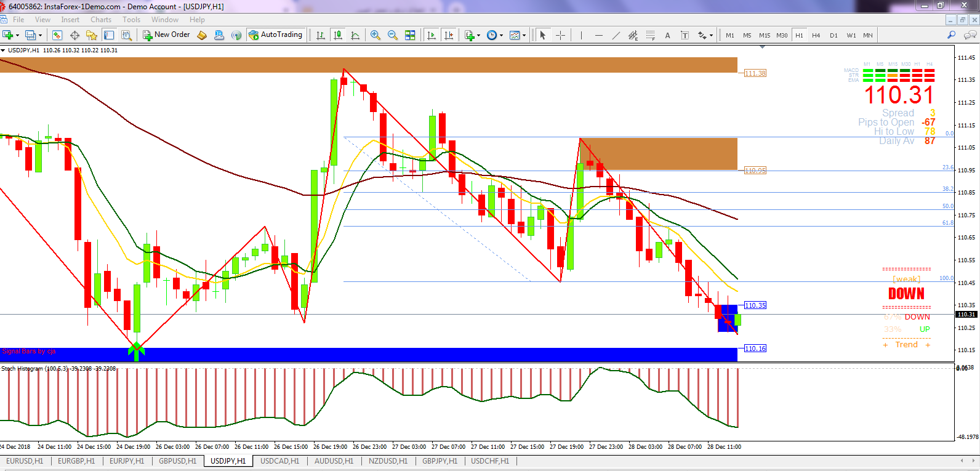Screen dimensions: 980x471
Task: Open the chat bubbles icon
Action: [x=971, y=35]
